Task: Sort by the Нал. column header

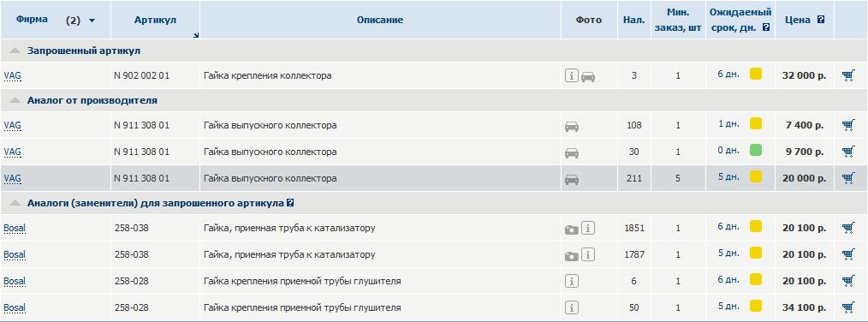Action: point(633,20)
